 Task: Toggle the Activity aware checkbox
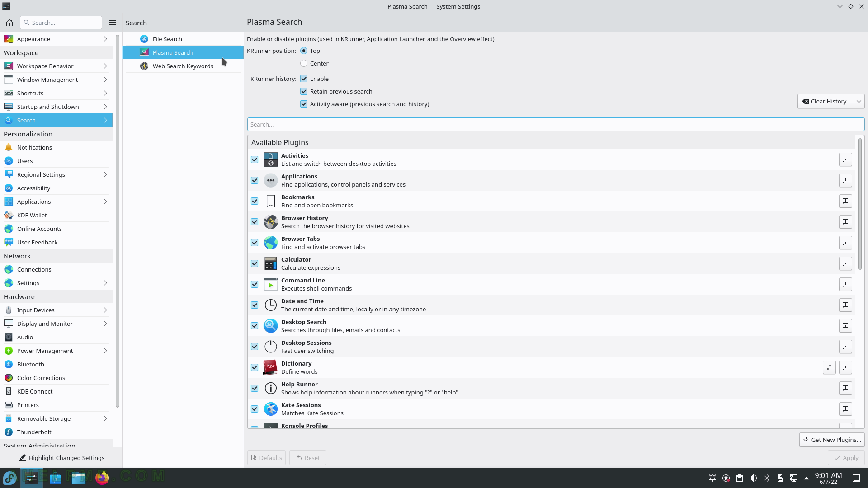(x=304, y=104)
